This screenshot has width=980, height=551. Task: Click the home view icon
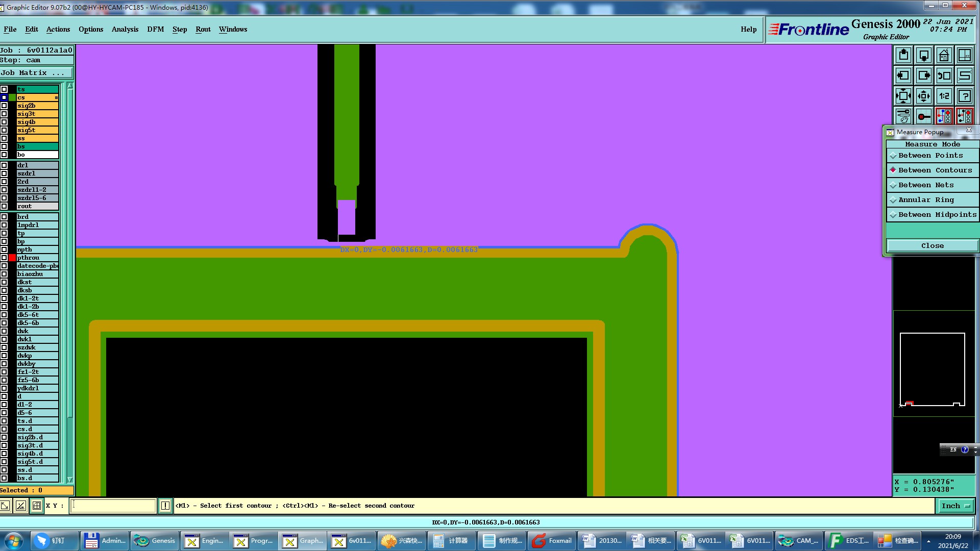pos(944,55)
